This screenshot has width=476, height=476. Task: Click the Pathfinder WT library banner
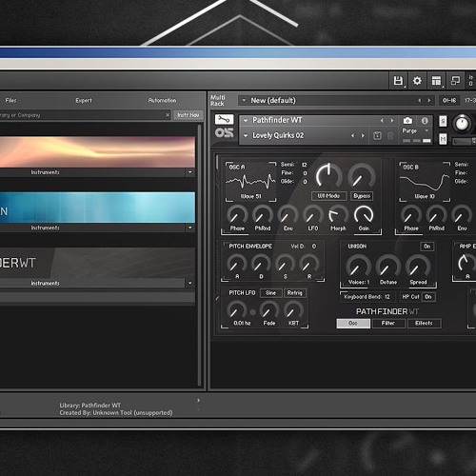(x=97, y=263)
